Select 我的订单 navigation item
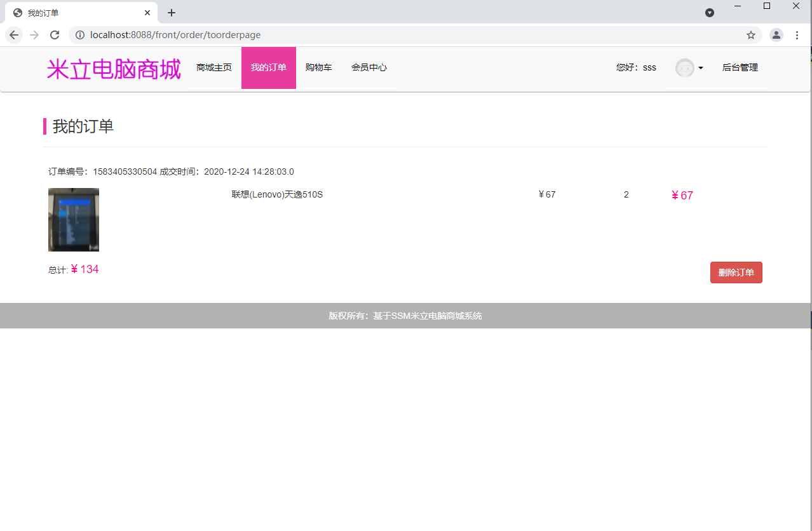Viewport: 812px width, 531px height. tap(269, 67)
